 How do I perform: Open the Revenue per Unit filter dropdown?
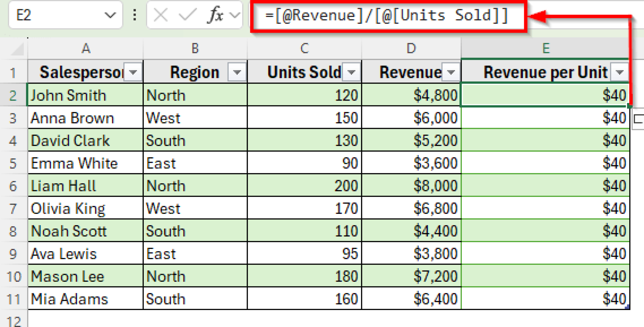pos(619,72)
